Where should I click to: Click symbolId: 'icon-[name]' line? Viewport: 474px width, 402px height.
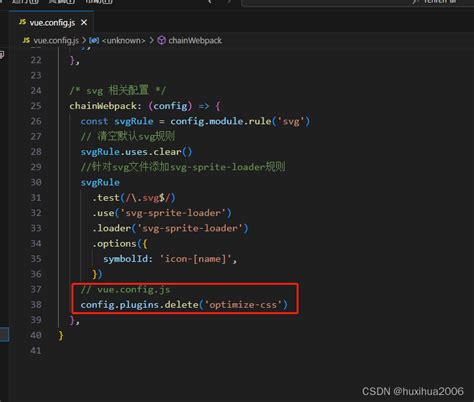(x=170, y=259)
